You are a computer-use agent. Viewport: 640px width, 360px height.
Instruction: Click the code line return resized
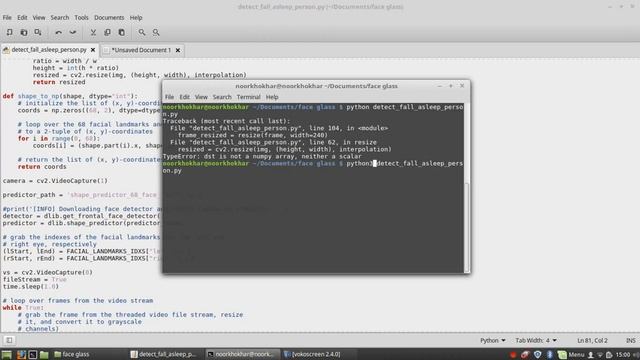pyautogui.click(x=59, y=82)
